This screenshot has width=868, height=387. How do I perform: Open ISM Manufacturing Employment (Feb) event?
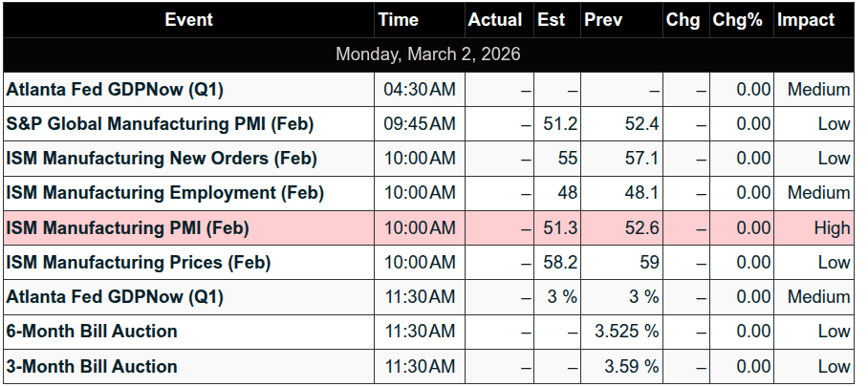[x=164, y=193]
